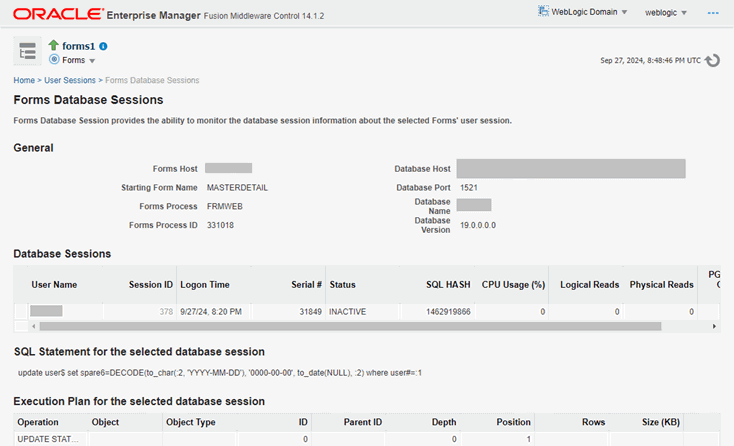Select session row via its row selector cell
The image size is (734, 446).
[x=21, y=311]
